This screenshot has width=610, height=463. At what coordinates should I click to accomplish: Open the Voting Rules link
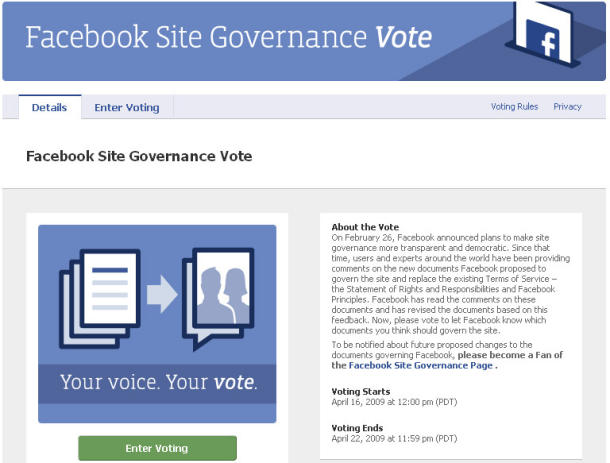click(514, 107)
